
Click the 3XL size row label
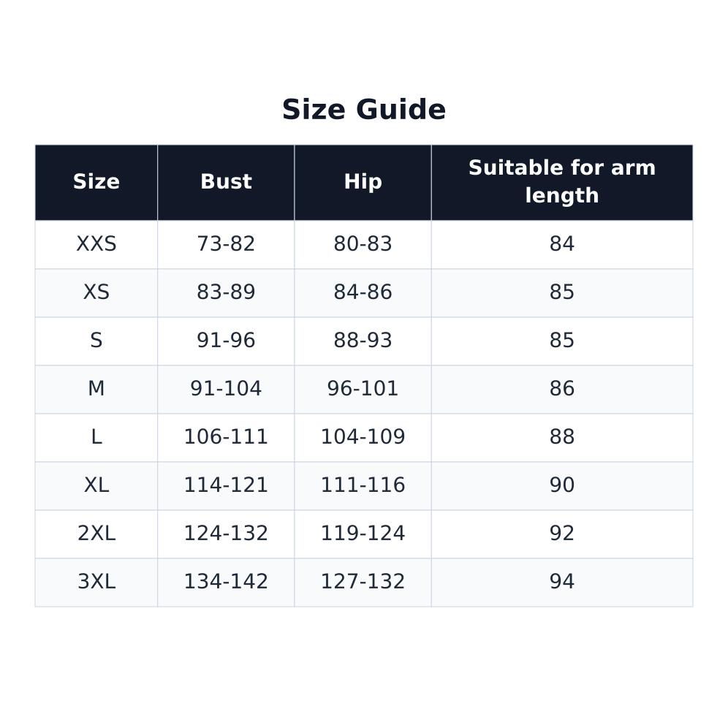pos(96,583)
